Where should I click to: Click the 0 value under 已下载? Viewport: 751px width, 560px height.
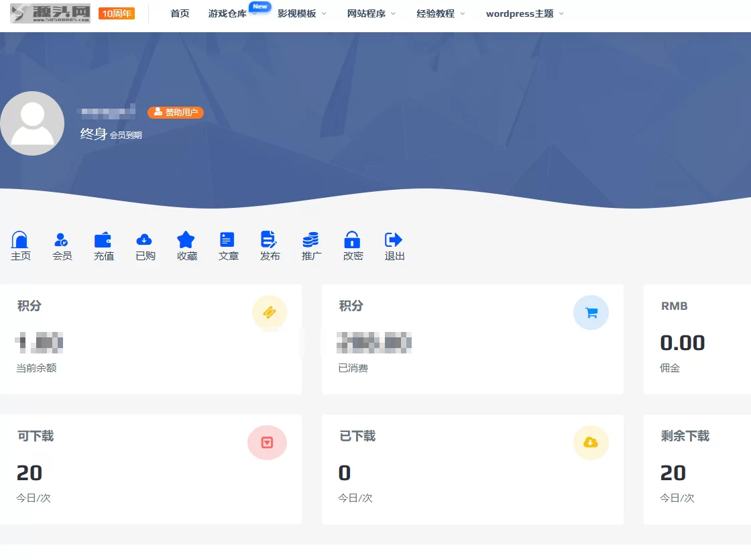[345, 473]
